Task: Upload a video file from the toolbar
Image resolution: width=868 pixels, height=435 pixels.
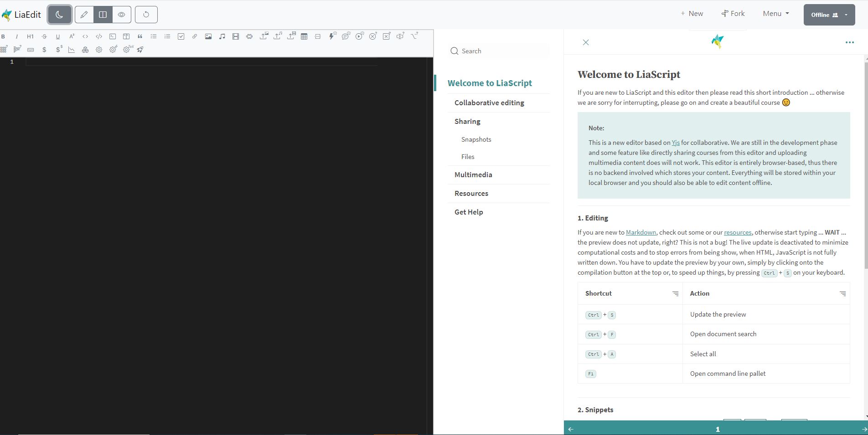Action: [x=291, y=36]
